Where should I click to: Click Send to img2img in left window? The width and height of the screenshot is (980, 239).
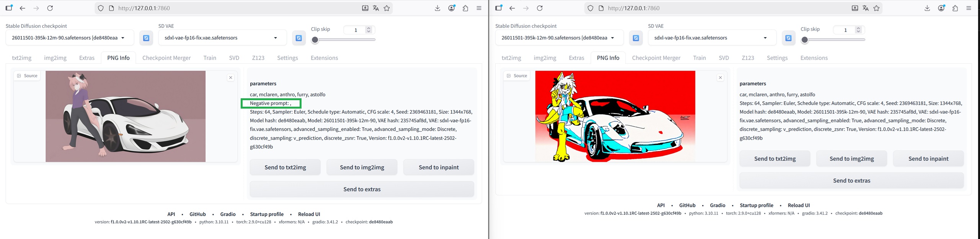[362, 167]
